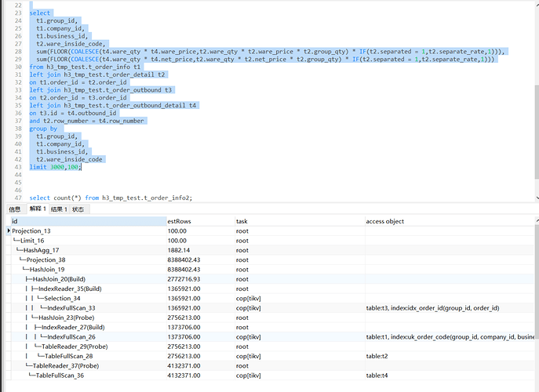Select the HashJoin_20(Build) row

pos(271,279)
